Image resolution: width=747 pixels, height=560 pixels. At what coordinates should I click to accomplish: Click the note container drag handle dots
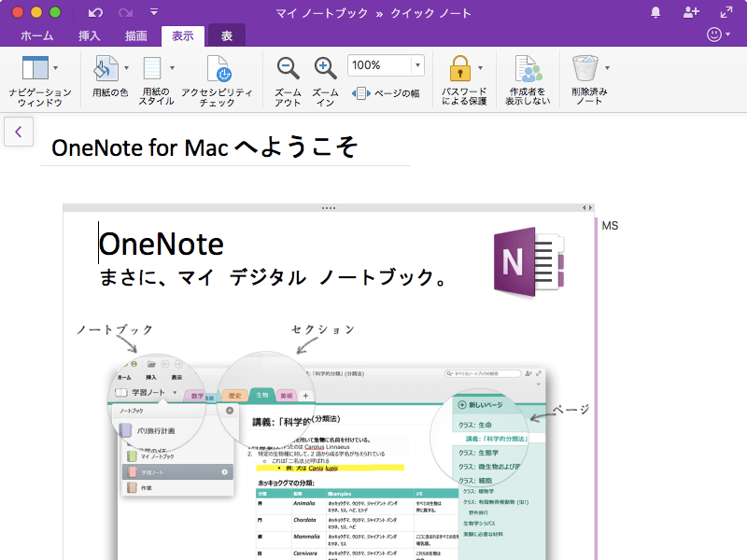point(329,208)
